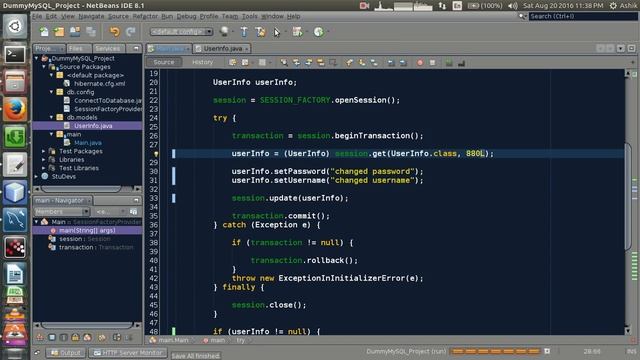Screen dimensions: 640x360
Task: Click the Clean and Build icon
Action: (x=260, y=32)
